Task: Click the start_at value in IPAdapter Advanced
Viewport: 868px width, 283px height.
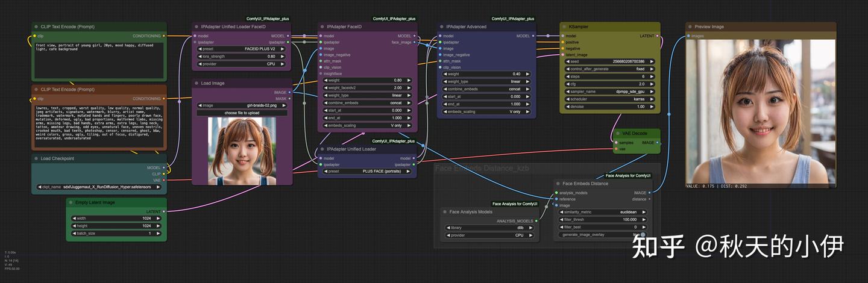Action: [487, 96]
